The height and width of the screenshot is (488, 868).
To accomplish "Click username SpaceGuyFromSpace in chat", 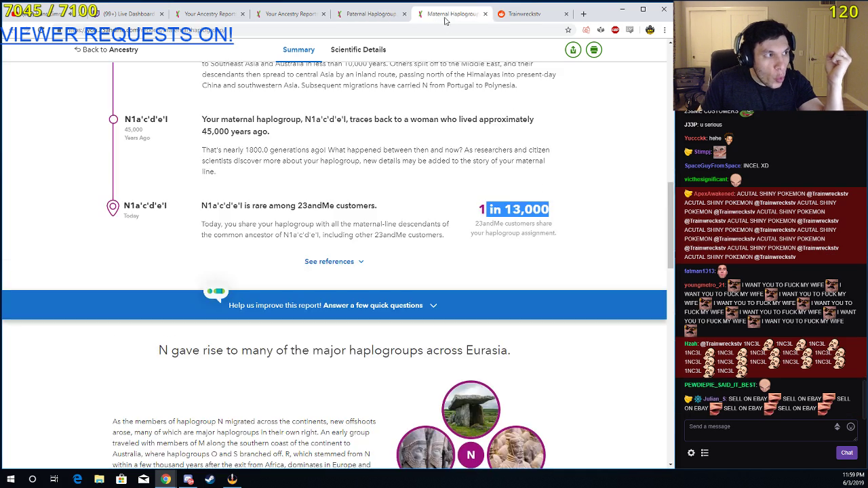I will pos(713,166).
